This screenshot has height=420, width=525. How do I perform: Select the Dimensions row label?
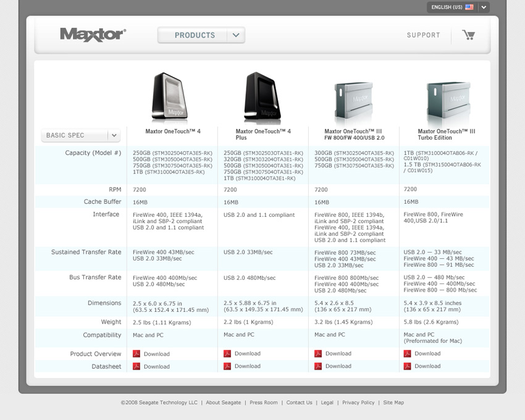pyautogui.click(x=104, y=303)
